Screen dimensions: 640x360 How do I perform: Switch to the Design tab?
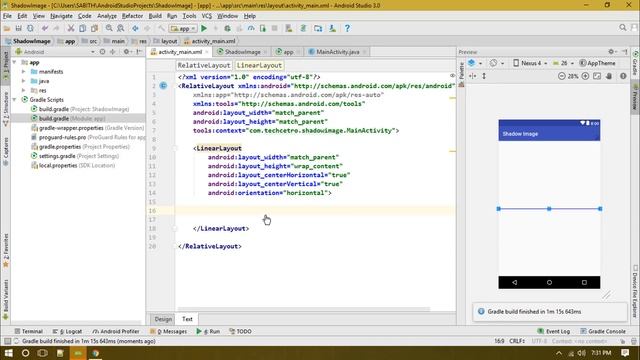pyautogui.click(x=163, y=319)
